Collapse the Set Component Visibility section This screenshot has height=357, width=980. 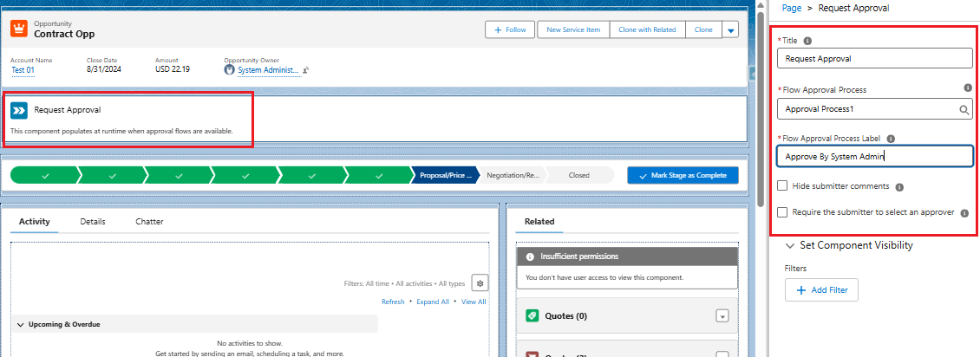[x=789, y=245]
